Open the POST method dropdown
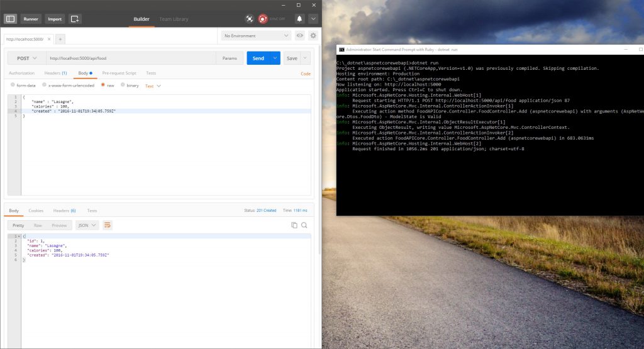644x349 pixels. 26,58
